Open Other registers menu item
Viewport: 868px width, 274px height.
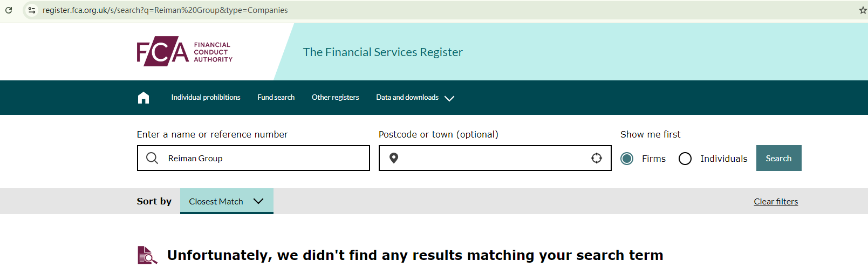click(x=335, y=98)
